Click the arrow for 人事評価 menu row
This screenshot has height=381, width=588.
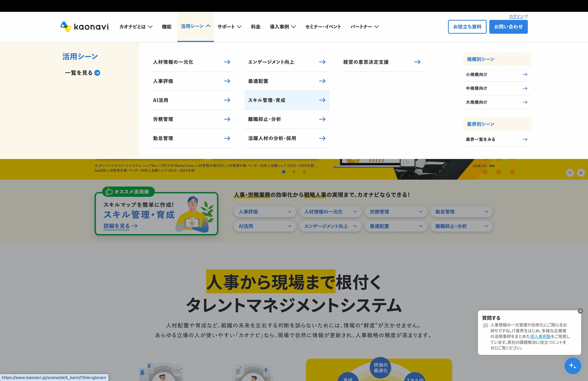tap(227, 81)
